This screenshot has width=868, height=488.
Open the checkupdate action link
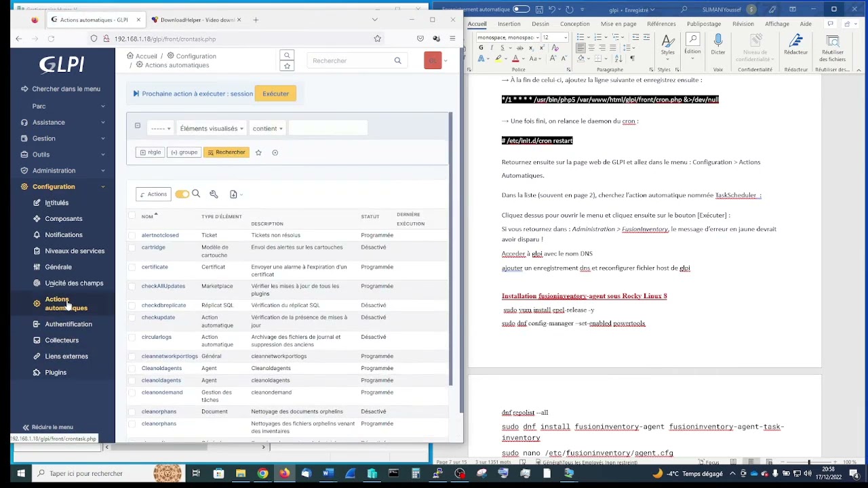coord(158,317)
